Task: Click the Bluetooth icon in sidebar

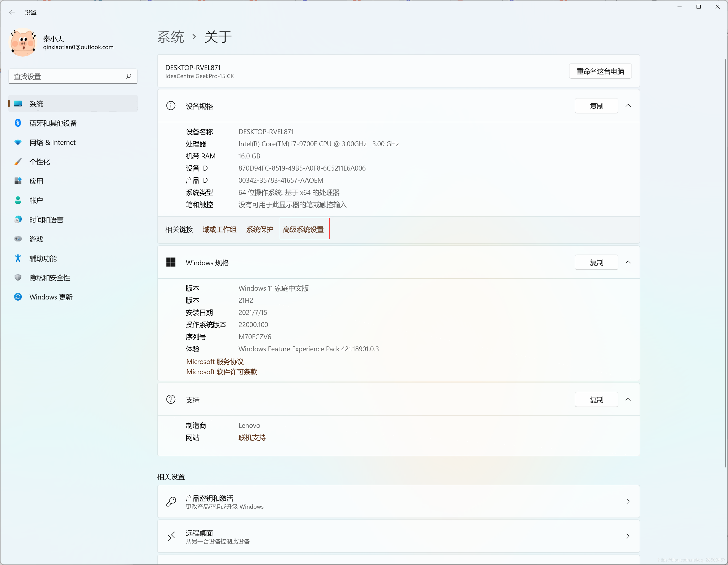Action: [x=18, y=123]
